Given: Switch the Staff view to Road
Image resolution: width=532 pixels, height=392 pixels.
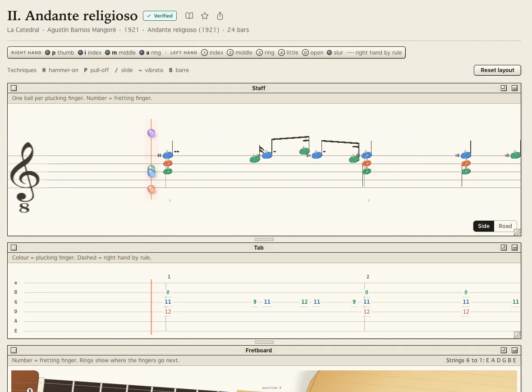Looking at the screenshot, I should click(505, 226).
